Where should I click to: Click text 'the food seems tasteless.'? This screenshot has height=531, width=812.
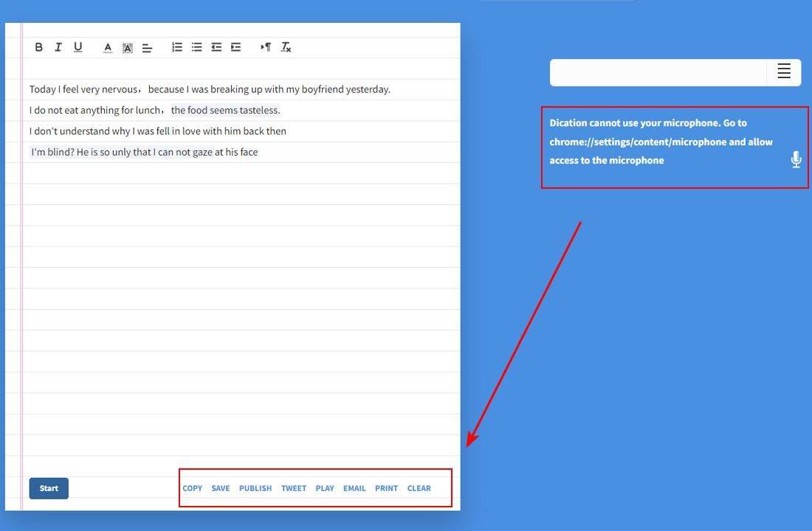point(225,110)
